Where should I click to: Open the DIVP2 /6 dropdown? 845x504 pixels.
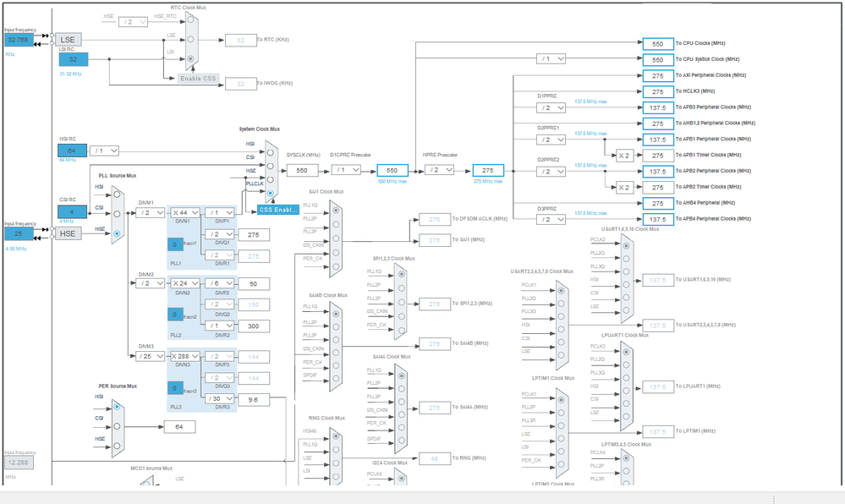219,283
